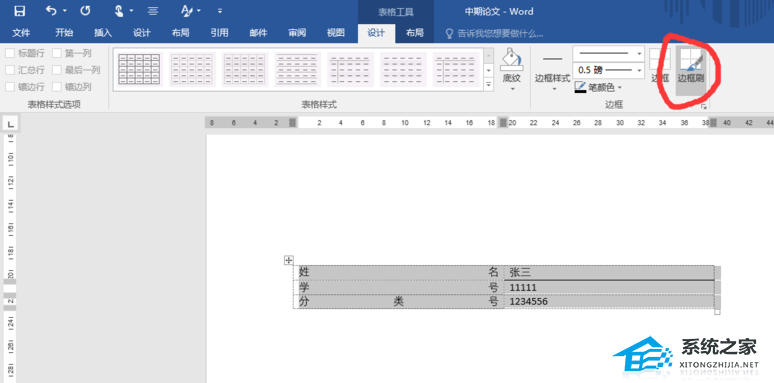Click the tab selector L icon
This screenshot has height=383, width=774.
(x=10, y=123)
